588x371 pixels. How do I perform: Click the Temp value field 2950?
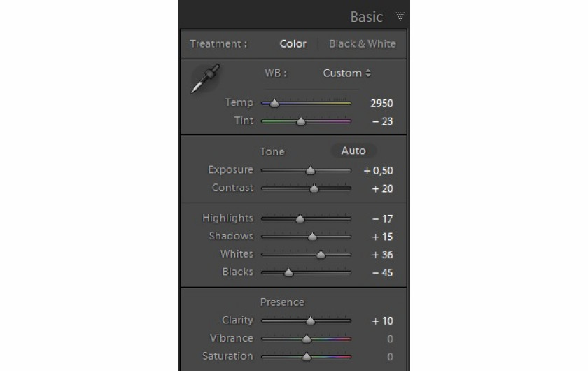tap(381, 103)
